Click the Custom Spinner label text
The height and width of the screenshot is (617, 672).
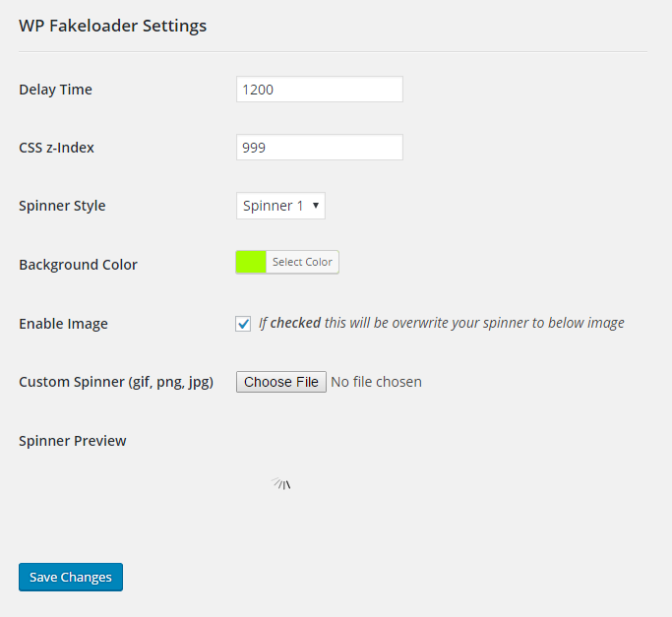(x=116, y=382)
